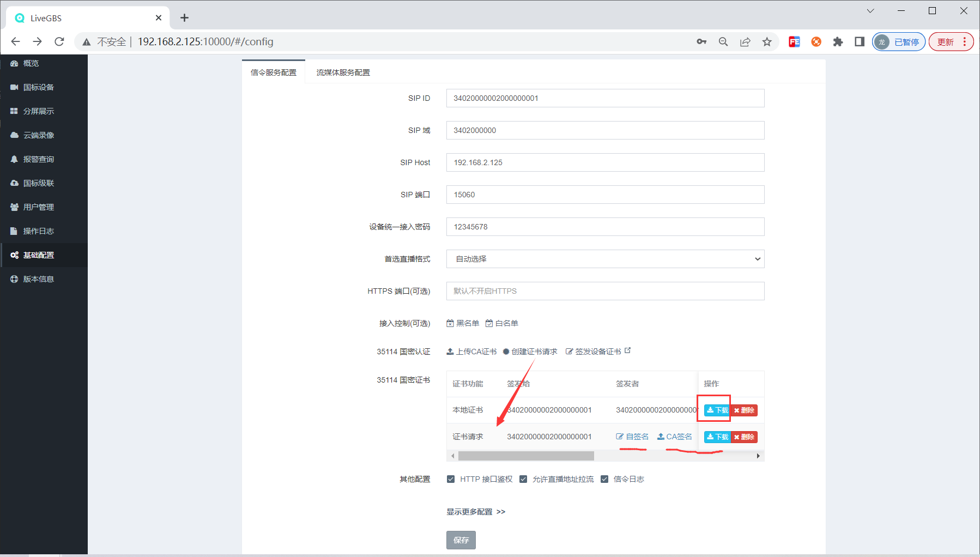View the not-secure site warning
The width and height of the screenshot is (980, 557).
point(105,41)
